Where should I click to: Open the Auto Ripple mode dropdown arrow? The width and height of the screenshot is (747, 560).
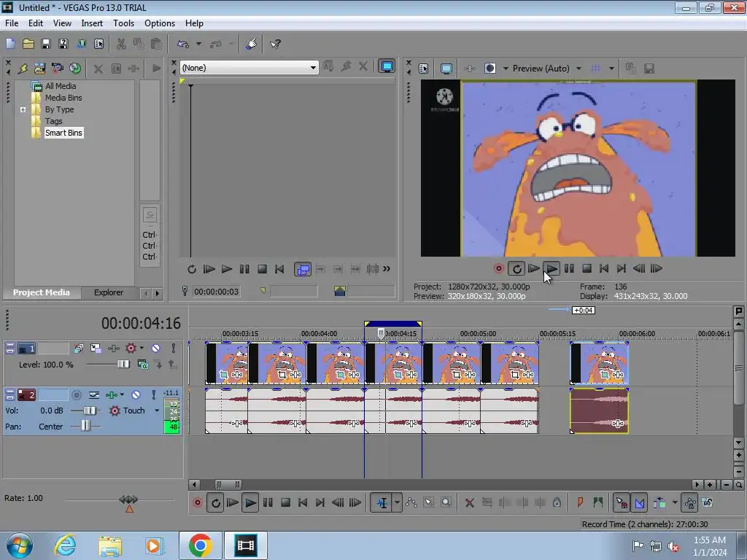tap(675, 502)
